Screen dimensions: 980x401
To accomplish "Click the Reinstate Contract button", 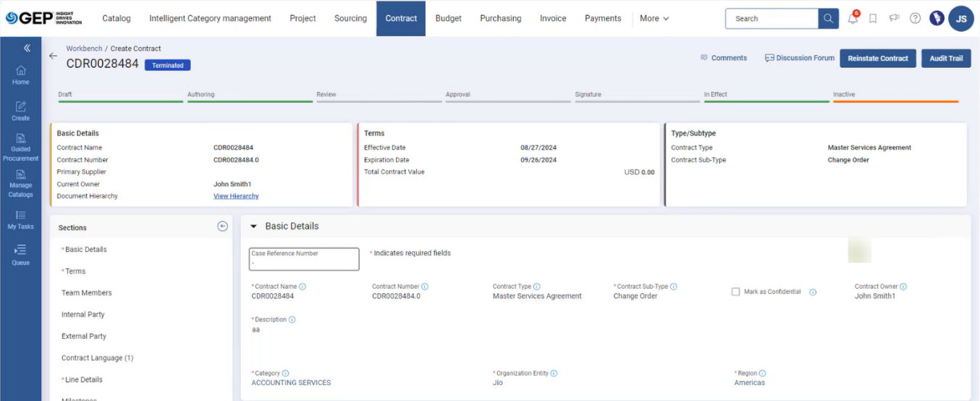I will coord(877,59).
